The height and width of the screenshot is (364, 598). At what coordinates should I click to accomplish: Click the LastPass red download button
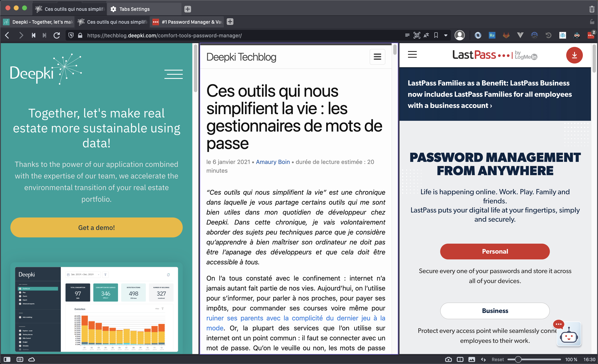[574, 55]
